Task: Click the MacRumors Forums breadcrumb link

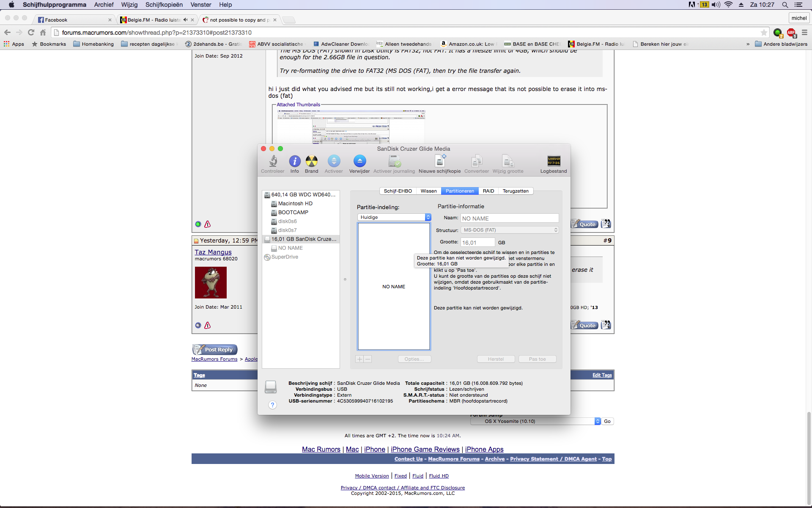Action: [x=214, y=359]
